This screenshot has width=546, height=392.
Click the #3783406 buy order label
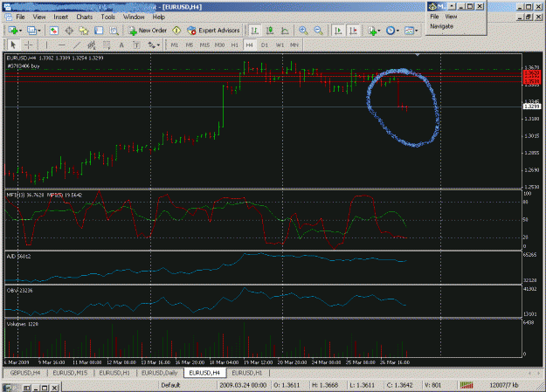23,65
